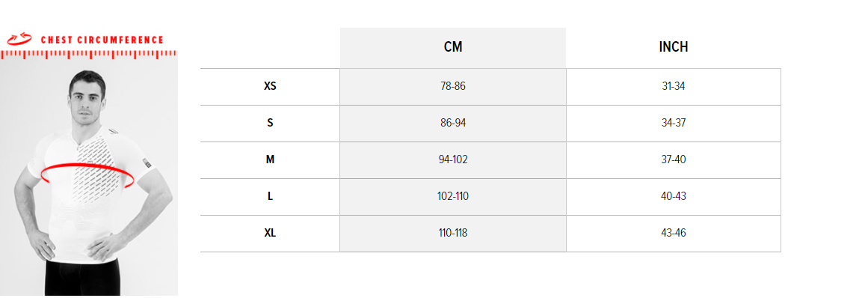Select the INCH column header
This screenshot has width=868, height=298.
coord(673,48)
